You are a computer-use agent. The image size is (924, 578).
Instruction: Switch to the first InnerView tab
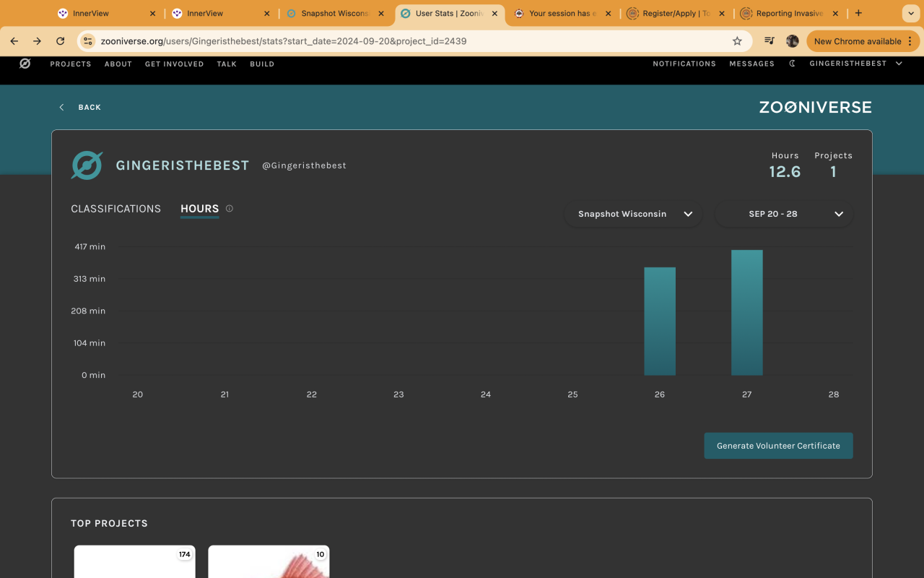pos(106,13)
